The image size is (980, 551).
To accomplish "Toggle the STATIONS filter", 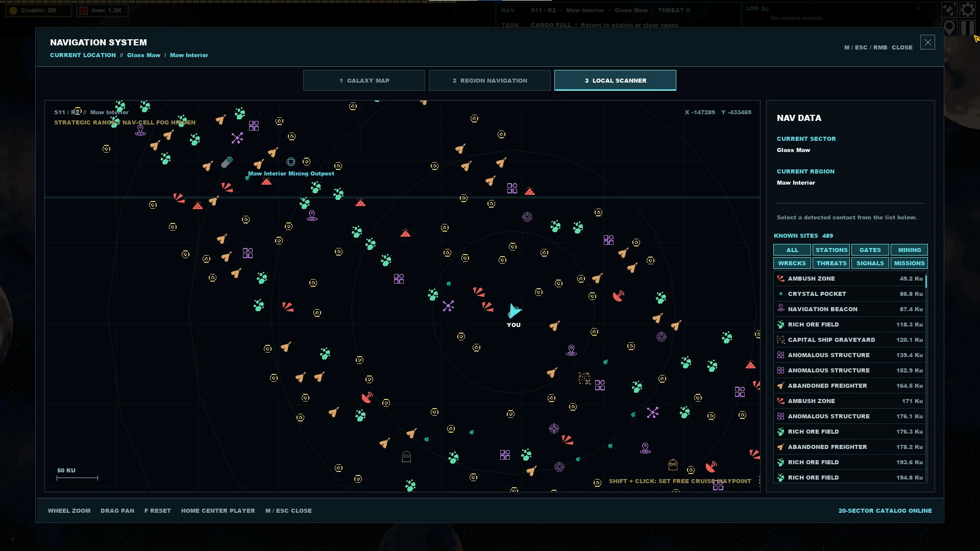I will [x=831, y=250].
